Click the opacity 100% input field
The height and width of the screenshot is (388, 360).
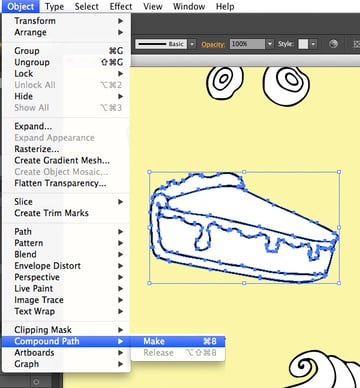pyautogui.click(x=247, y=44)
